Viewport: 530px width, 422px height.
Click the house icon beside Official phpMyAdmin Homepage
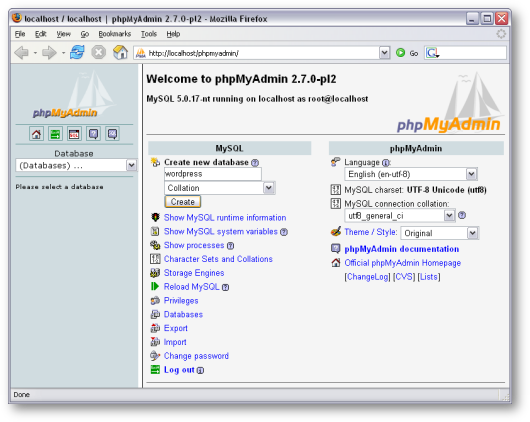pos(336,263)
